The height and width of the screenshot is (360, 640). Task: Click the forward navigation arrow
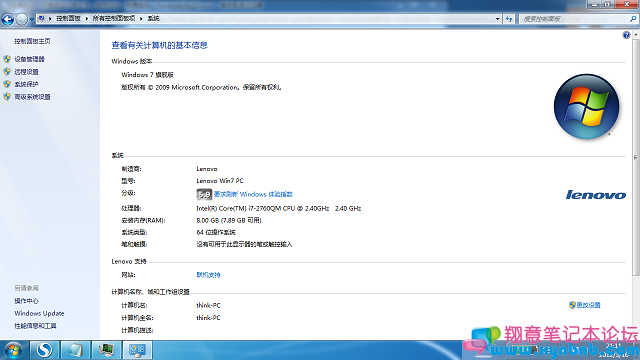tap(22, 19)
